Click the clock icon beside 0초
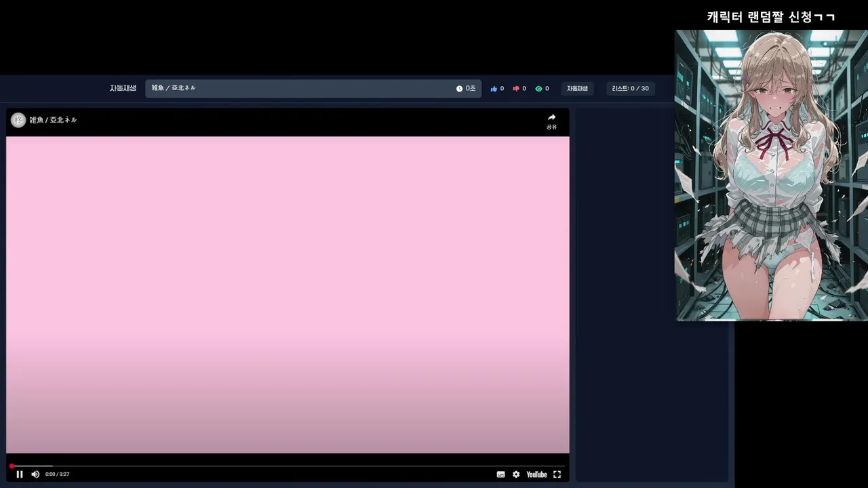The image size is (868, 488). pos(459,89)
